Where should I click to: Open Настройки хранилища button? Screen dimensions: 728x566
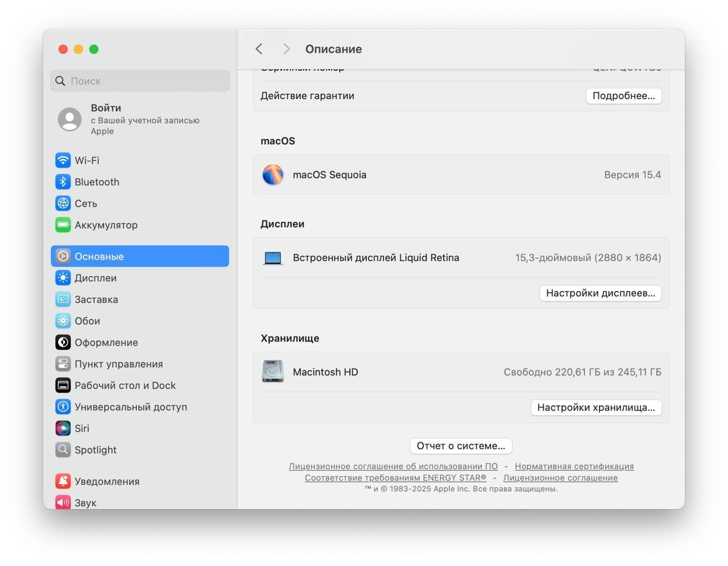(x=596, y=407)
